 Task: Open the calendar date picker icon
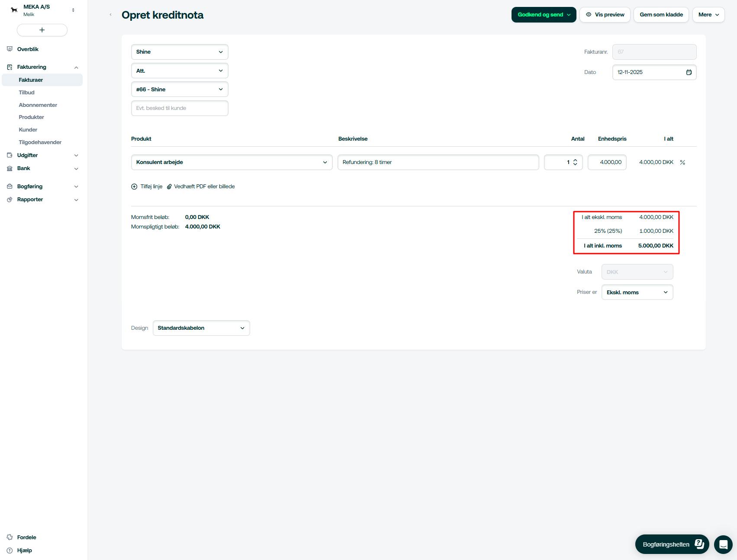[x=689, y=72]
